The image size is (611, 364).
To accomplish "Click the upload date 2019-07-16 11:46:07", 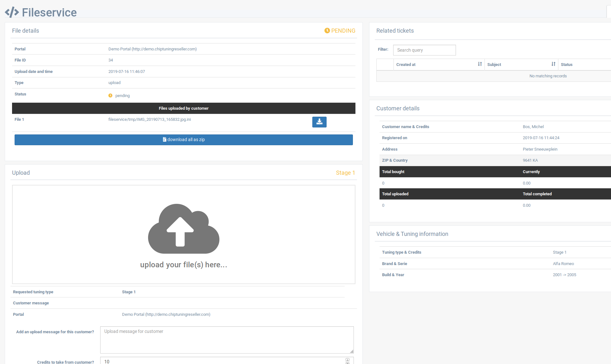I will [127, 72].
